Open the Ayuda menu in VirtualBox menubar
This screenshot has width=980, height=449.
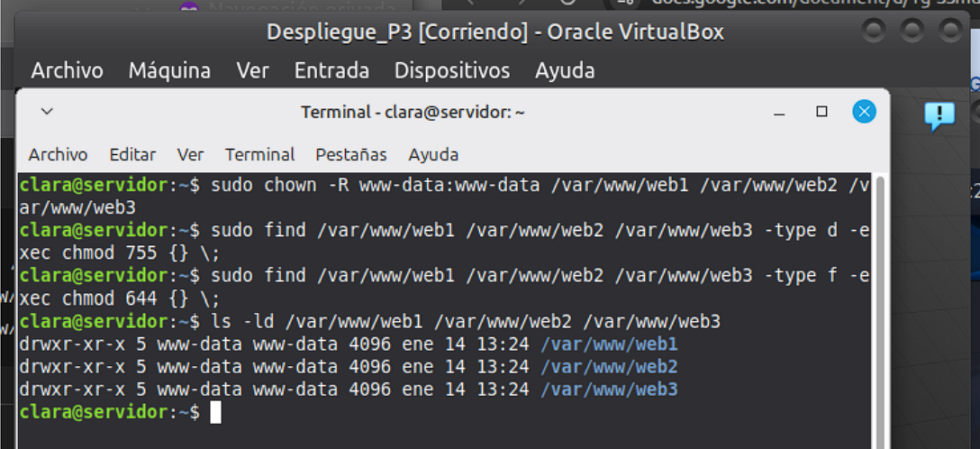click(x=565, y=70)
